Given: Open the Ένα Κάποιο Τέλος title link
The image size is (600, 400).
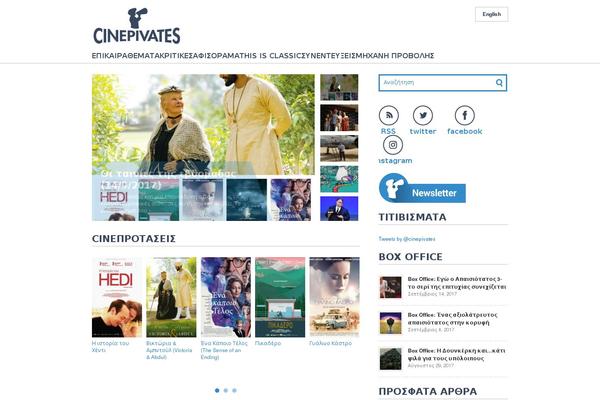Looking at the screenshot, I should coord(224,350).
